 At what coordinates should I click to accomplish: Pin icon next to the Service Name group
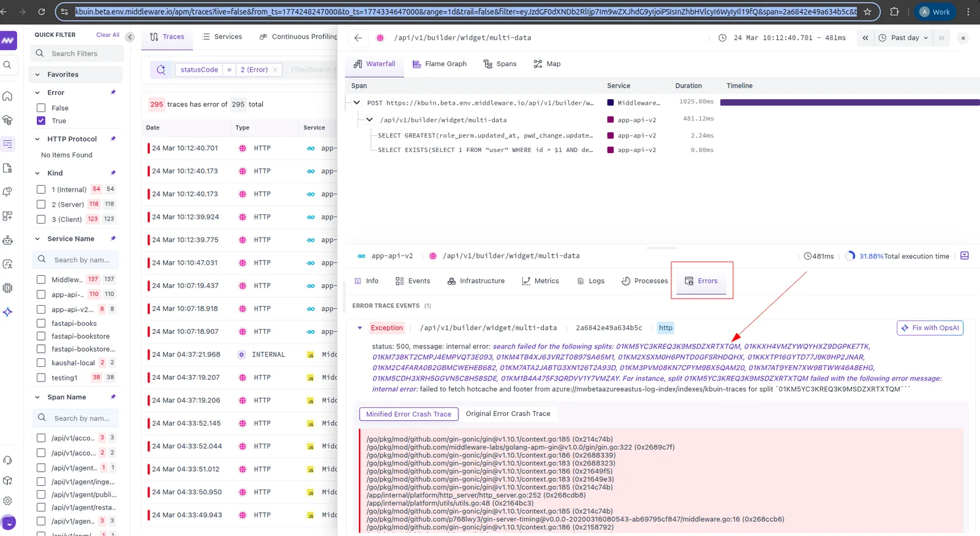pyautogui.click(x=113, y=238)
